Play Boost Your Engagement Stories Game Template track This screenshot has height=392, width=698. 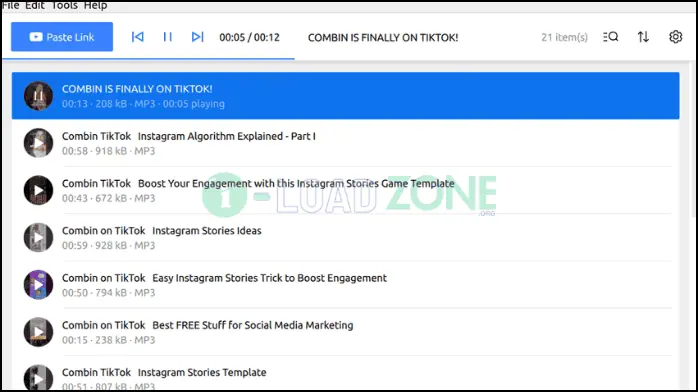[x=38, y=190]
